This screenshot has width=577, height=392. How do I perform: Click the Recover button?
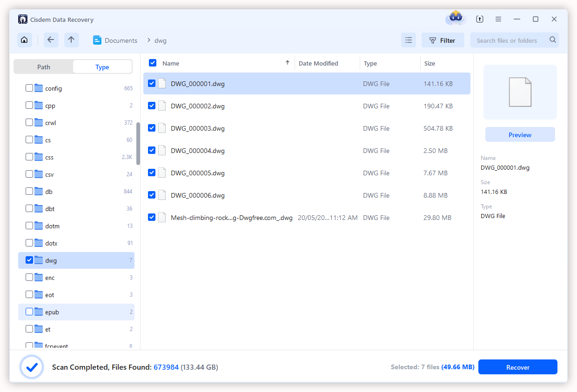[x=517, y=367]
